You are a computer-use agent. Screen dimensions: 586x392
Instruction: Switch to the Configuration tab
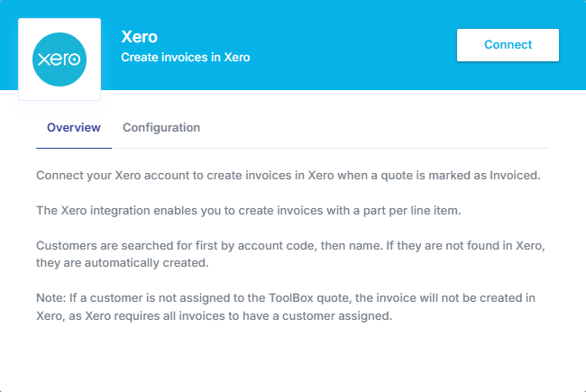[161, 128]
